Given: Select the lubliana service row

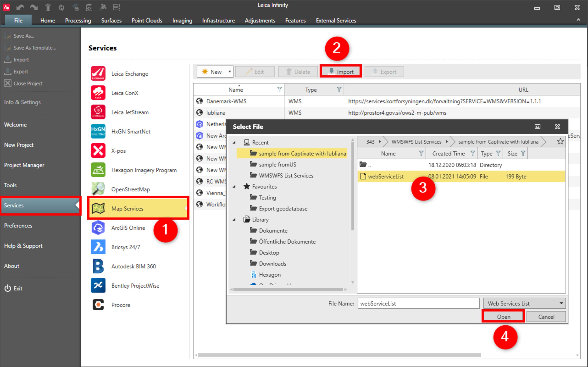Looking at the screenshot, I should pos(387,113).
